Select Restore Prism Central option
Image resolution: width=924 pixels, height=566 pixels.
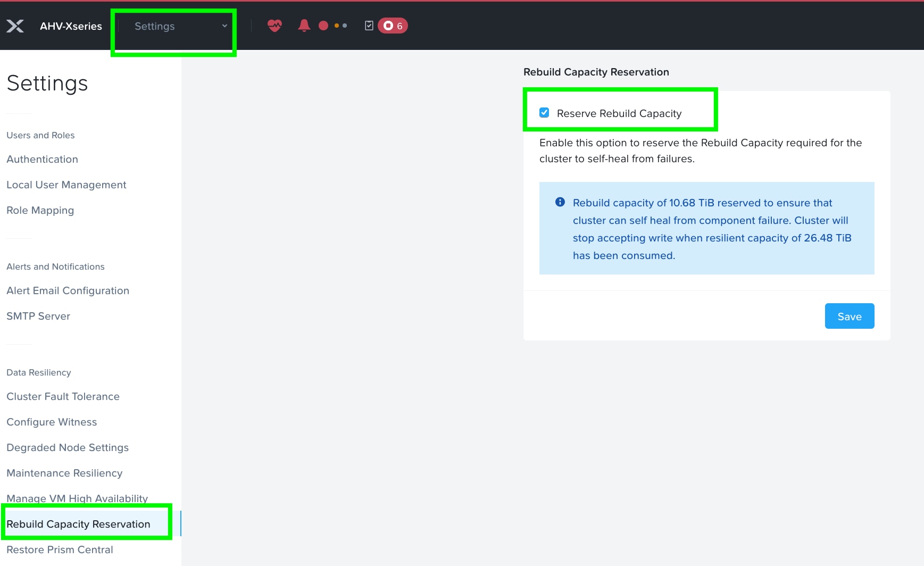[x=60, y=550]
